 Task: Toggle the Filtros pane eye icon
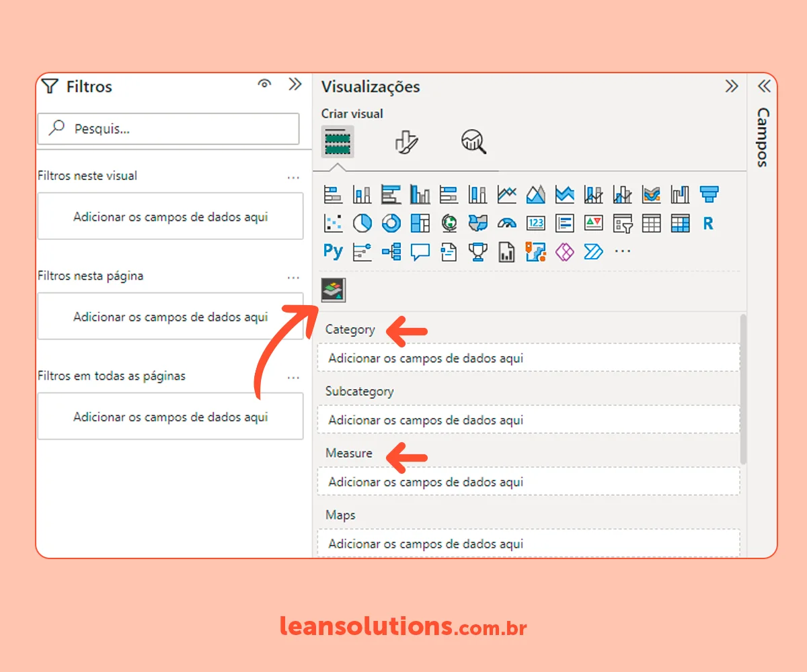[x=264, y=84]
